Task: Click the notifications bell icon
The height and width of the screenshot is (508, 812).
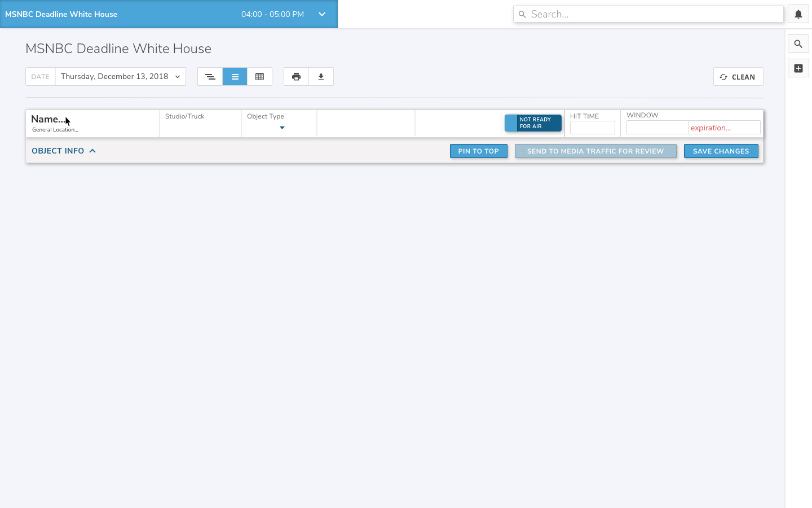Action: (x=798, y=15)
